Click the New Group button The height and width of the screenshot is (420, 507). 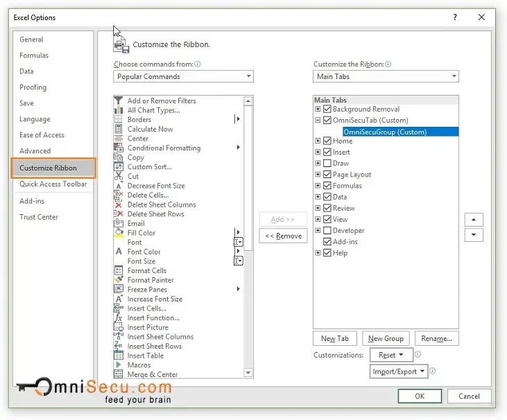pyautogui.click(x=386, y=339)
